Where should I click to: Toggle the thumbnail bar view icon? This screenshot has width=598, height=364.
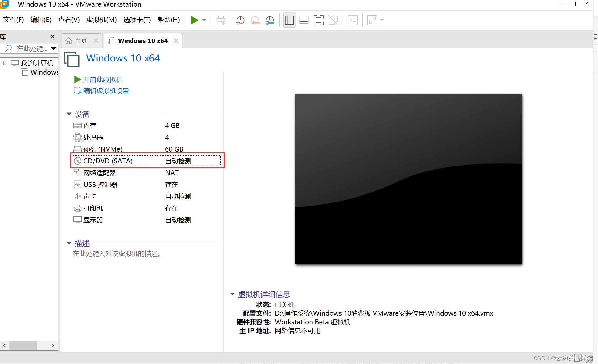tap(304, 20)
